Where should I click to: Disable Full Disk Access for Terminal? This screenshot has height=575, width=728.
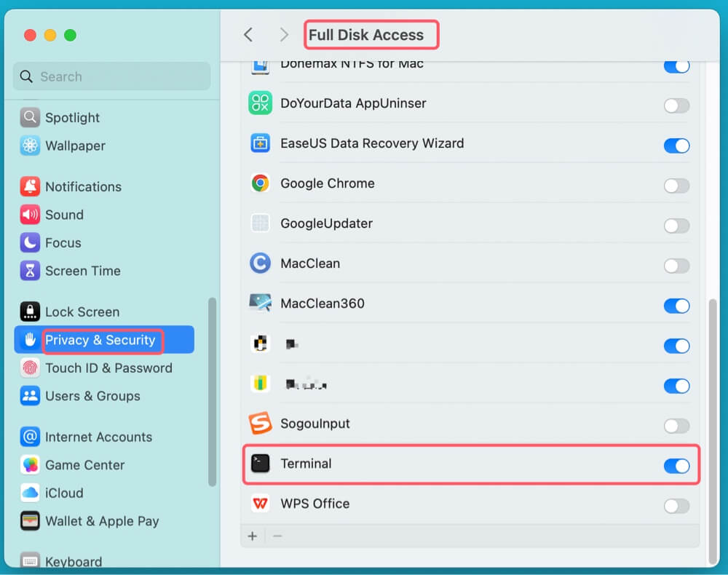(x=676, y=466)
